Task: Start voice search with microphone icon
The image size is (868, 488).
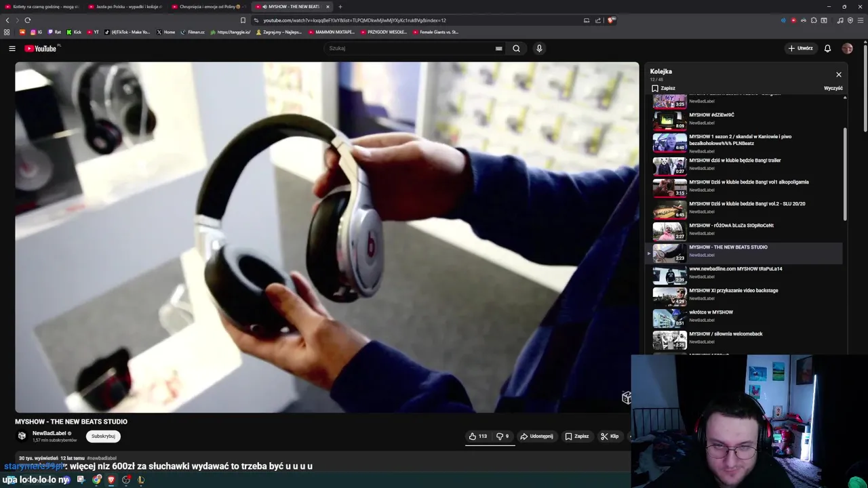Action: pos(539,48)
